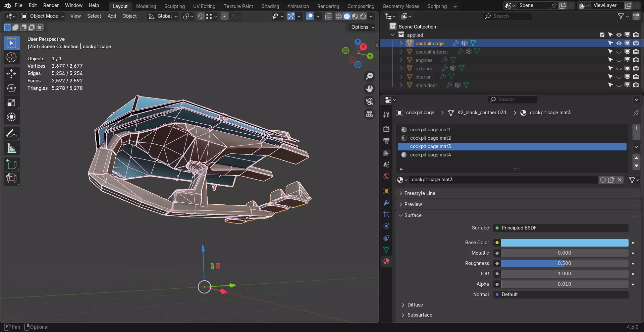Select the Transform tool
The image size is (644, 332).
point(11,117)
